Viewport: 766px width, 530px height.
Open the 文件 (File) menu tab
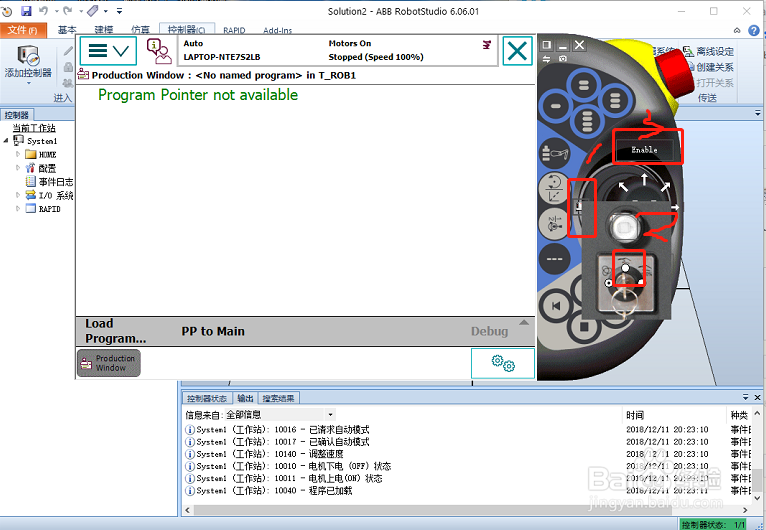(x=23, y=30)
